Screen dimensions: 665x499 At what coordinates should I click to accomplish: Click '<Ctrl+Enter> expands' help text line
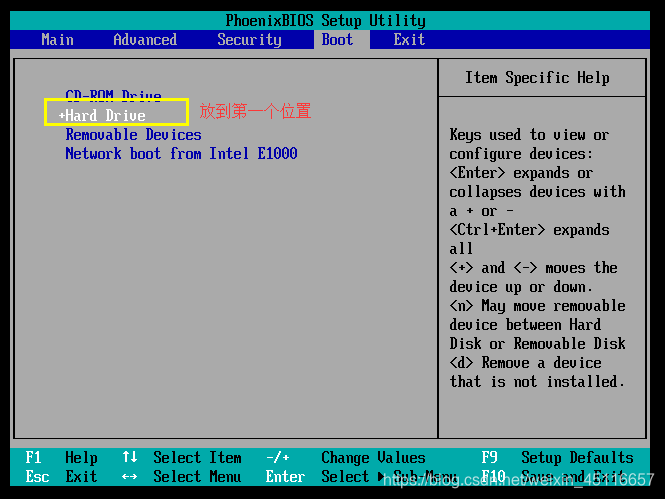pyautogui.click(x=529, y=230)
